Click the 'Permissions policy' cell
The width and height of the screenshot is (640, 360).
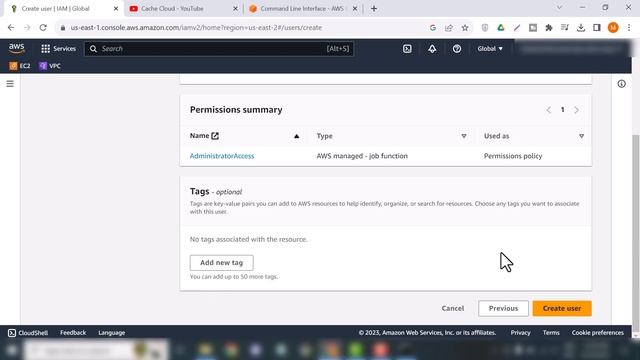513,156
